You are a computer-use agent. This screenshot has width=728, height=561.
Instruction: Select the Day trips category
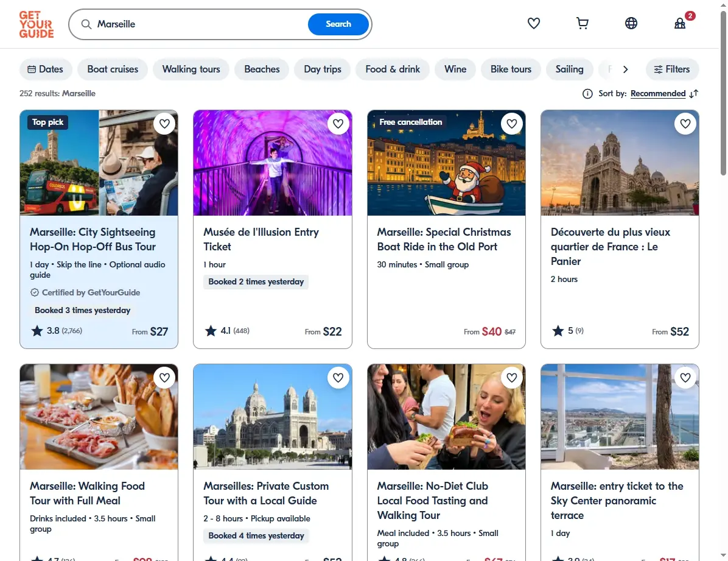click(322, 69)
